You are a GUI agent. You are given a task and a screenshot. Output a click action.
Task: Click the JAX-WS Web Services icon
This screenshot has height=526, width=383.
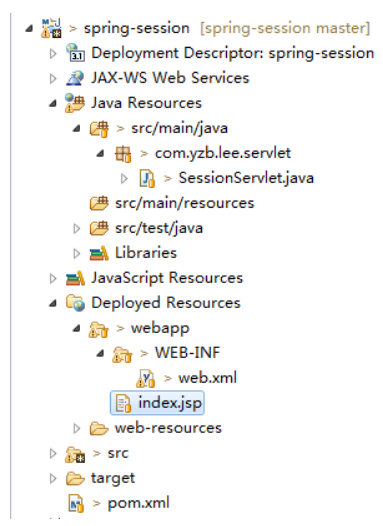point(75,78)
